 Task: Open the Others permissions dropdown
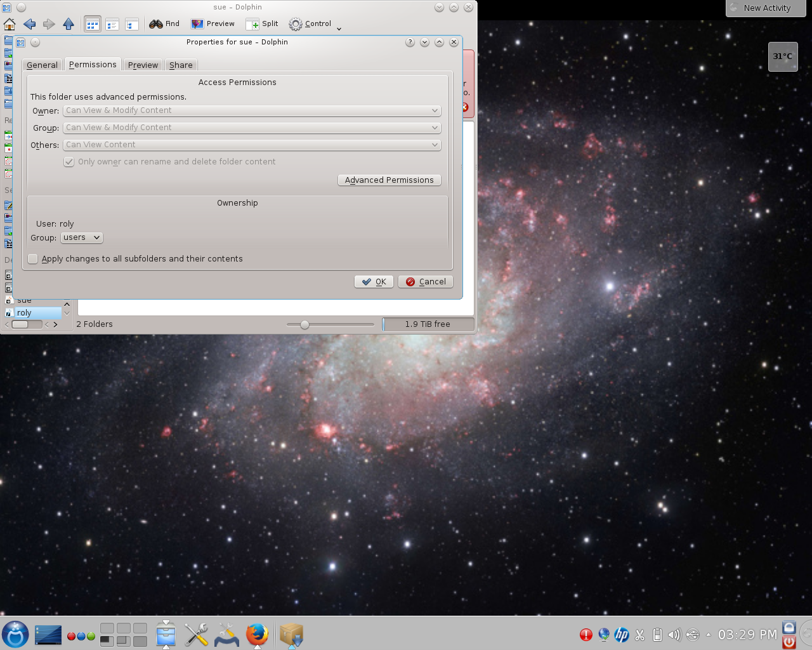point(252,145)
